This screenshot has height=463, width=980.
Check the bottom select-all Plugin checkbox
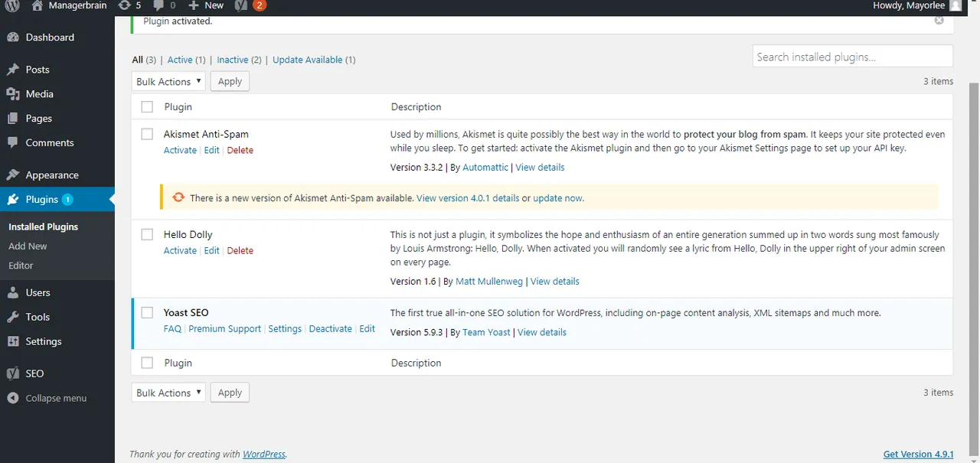(147, 363)
